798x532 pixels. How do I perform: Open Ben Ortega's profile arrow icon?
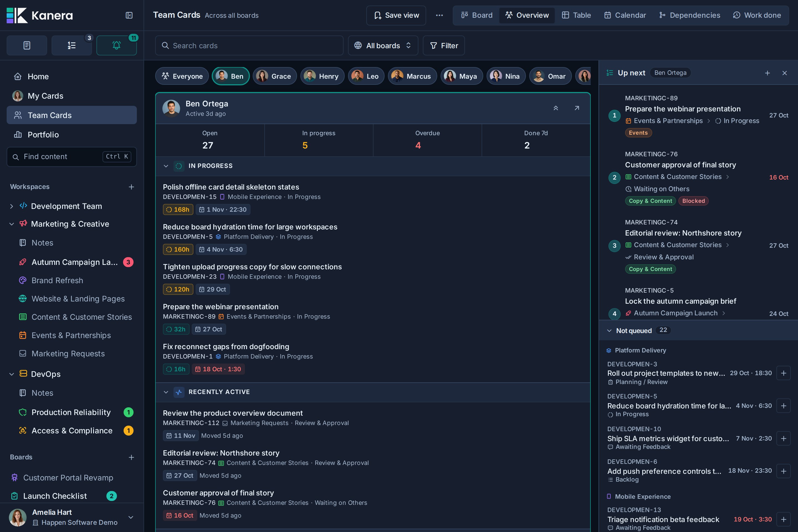point(577,108)
